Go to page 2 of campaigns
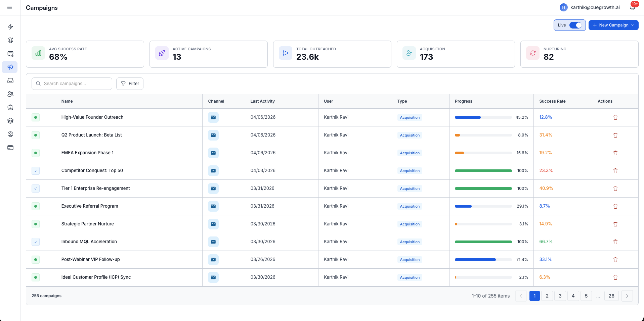644x321 pixels. pos(547,296)
